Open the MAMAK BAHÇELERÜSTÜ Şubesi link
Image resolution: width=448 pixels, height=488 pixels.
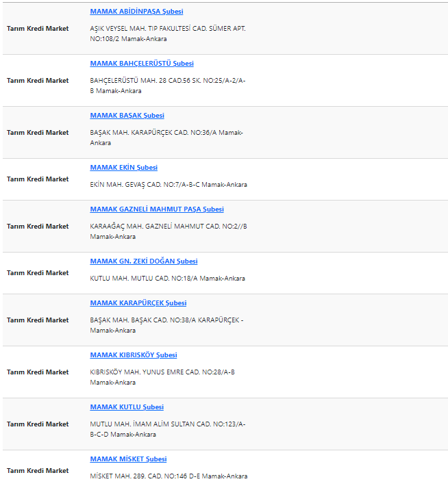pos(142,64)
